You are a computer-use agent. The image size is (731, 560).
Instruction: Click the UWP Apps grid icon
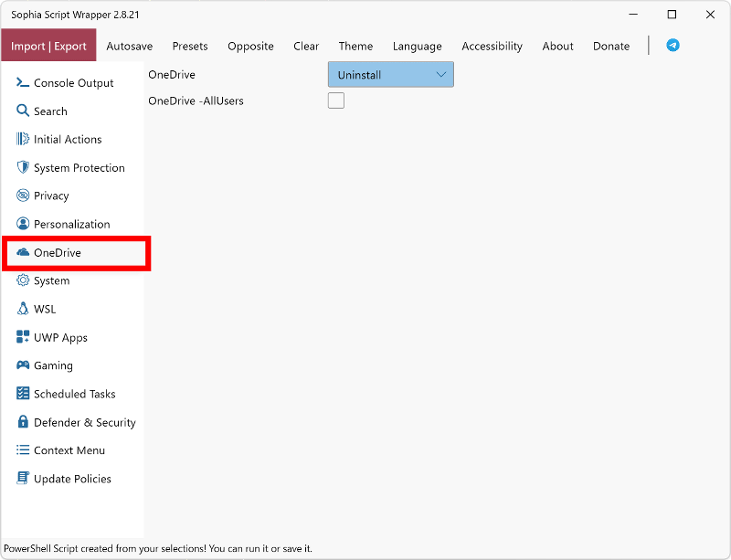click(23, 337)
